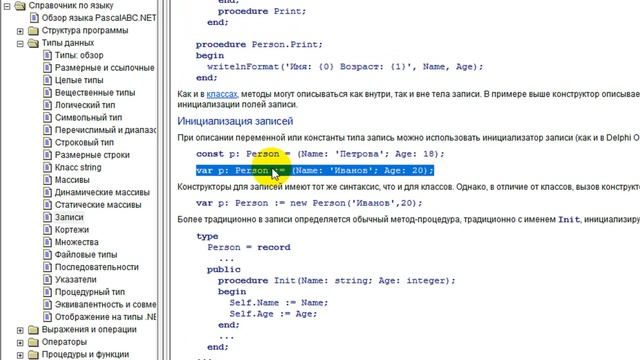This screenshot has height=360, width=640.
Task: Click page icon beside Типы: обзор
Action: 48,55
